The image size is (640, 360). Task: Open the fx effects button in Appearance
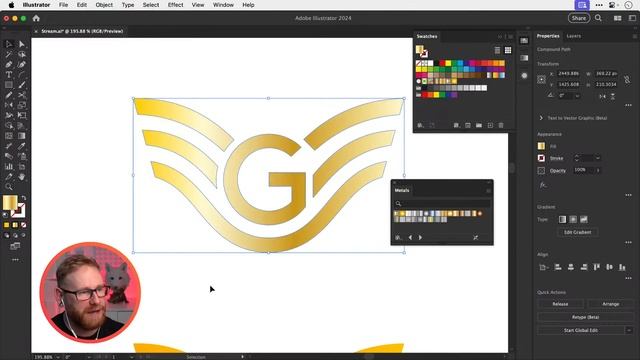[x=543, y=185]
